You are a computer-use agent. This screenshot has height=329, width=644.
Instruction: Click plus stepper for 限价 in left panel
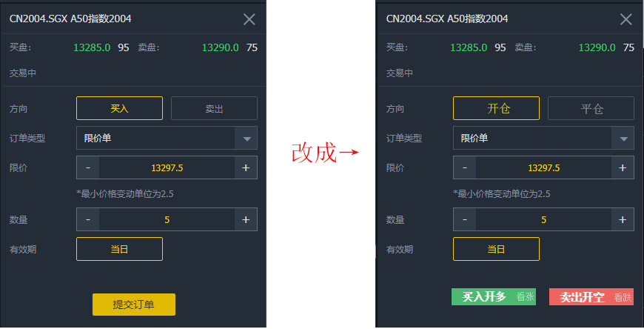click(246, 167)
